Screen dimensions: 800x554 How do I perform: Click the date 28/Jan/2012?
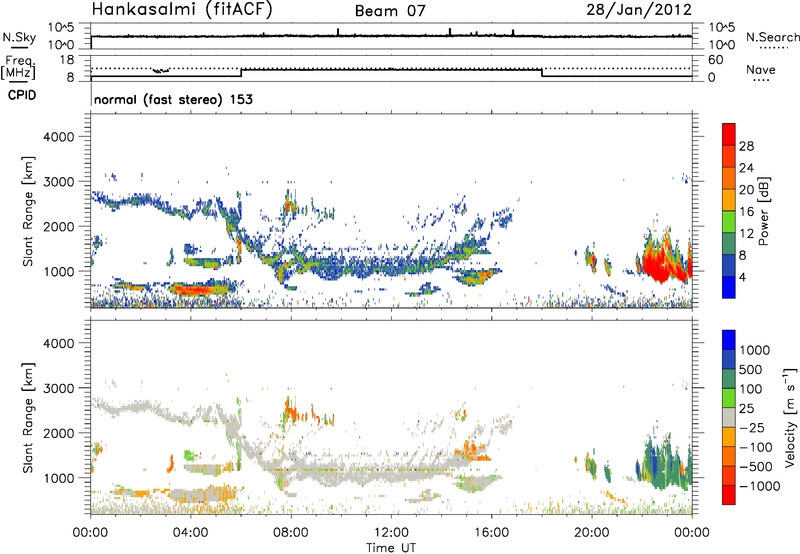pyautogui.click(x=639, y=10)
